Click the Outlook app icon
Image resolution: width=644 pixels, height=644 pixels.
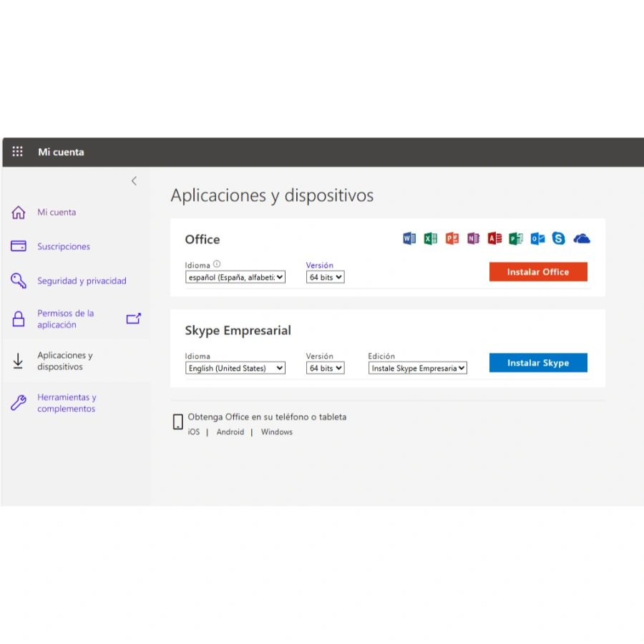tap(537, 238)
